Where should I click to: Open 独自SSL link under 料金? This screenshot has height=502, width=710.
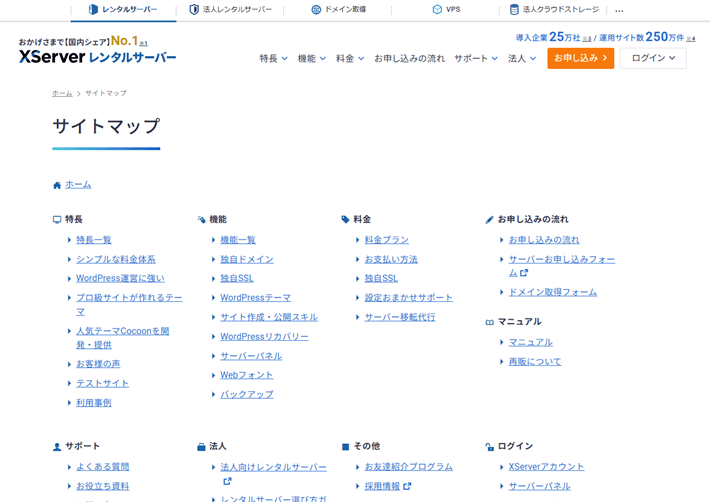[x=381, y=278]
